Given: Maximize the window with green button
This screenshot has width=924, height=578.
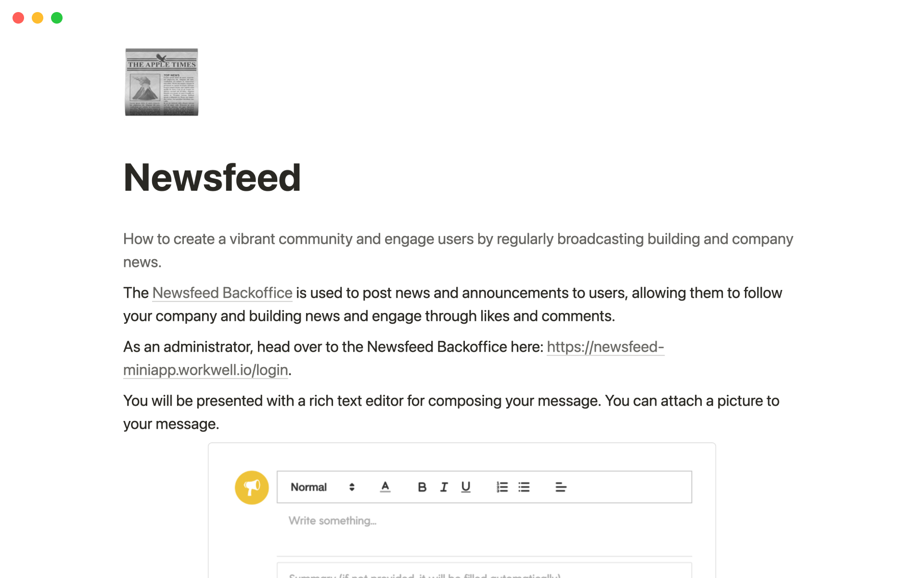Looking at the screenshot, I should pos(57,18).
